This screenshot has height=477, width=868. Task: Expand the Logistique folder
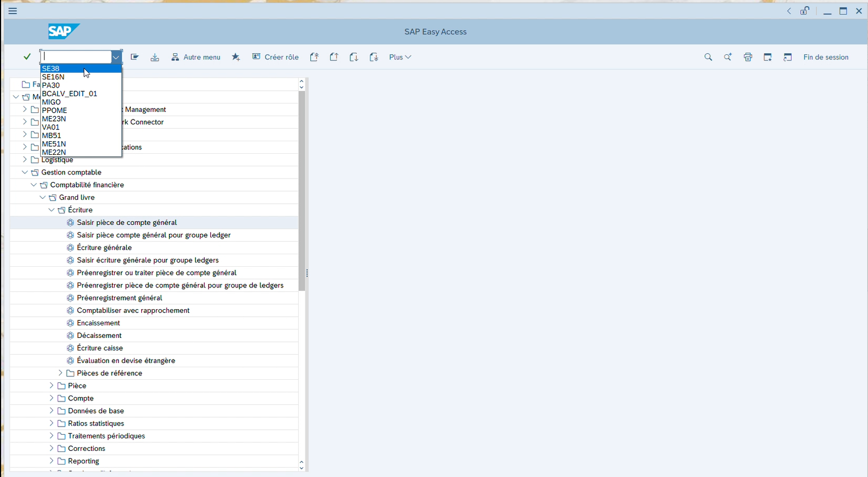24,159
